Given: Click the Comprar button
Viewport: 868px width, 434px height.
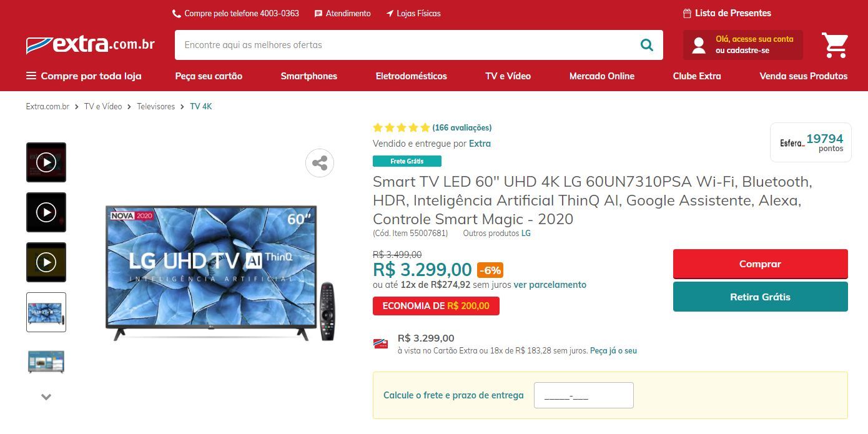Looking at the screenshot, I should [x=760, y=264].
